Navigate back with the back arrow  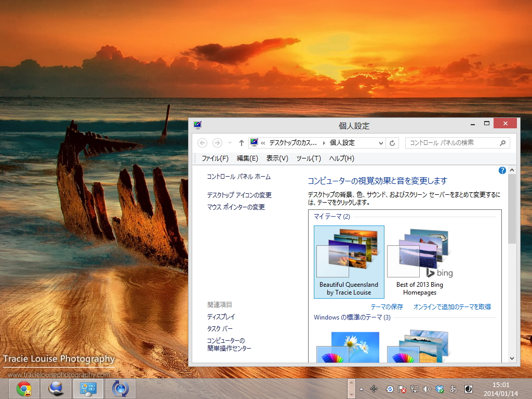click(x=203, y=142)
